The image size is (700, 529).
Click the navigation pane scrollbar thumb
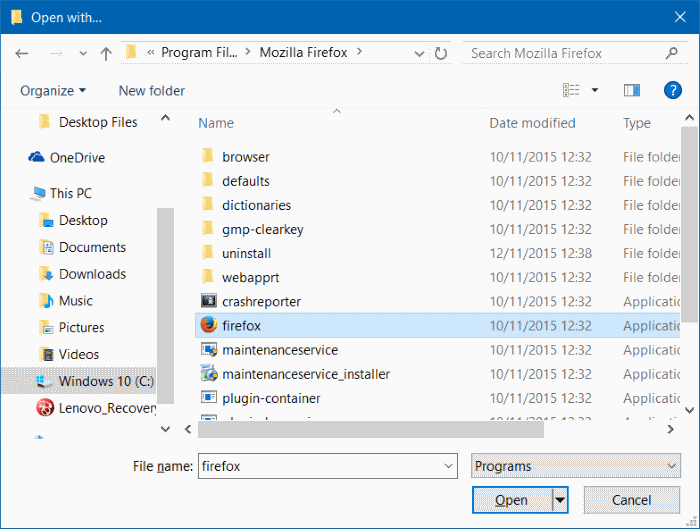[165, 305]
